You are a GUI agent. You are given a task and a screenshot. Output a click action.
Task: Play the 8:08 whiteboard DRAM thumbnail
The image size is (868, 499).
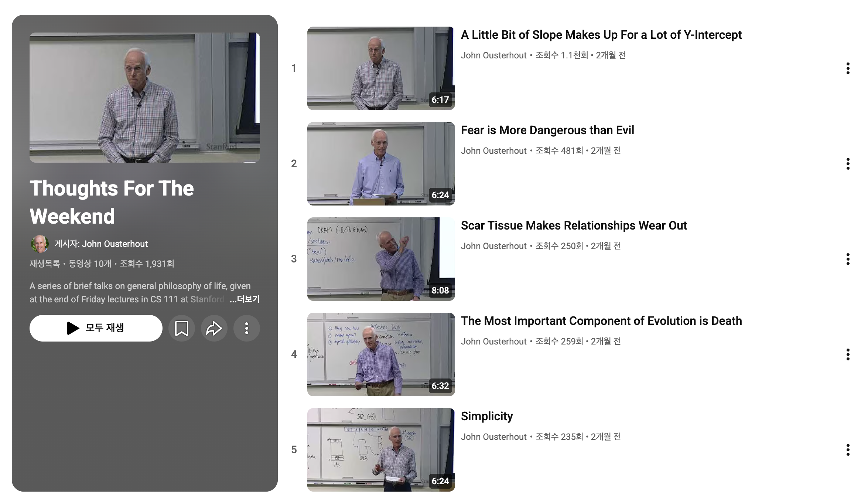(x=381, y=259)
